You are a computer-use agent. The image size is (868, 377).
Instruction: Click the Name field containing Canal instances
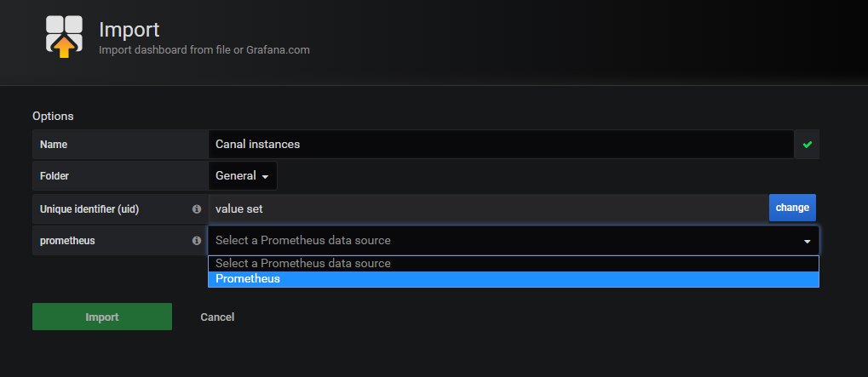[501, 145]
